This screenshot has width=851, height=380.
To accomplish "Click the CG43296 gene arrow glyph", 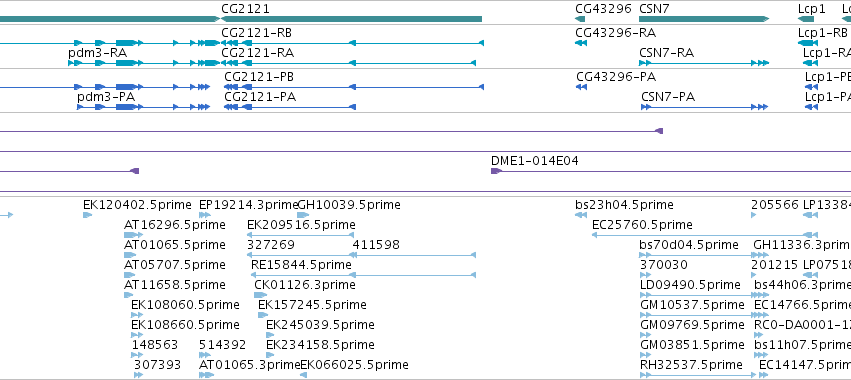I will tap(580, 19).
